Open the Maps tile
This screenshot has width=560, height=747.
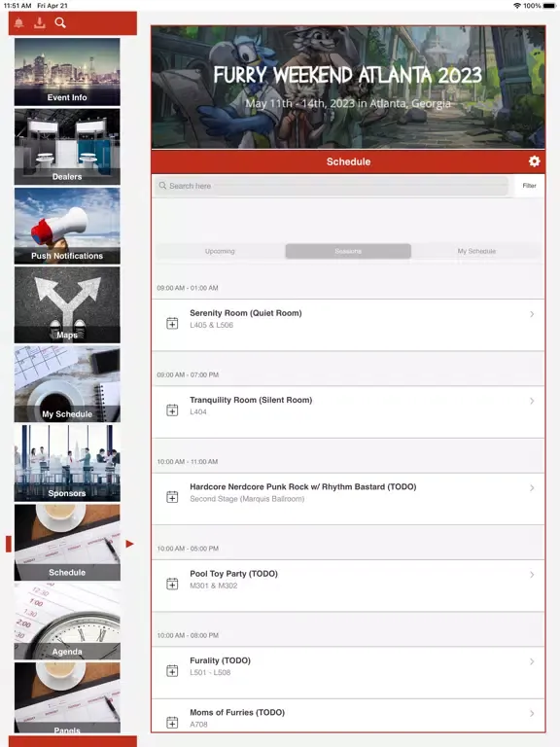point(67,304)
